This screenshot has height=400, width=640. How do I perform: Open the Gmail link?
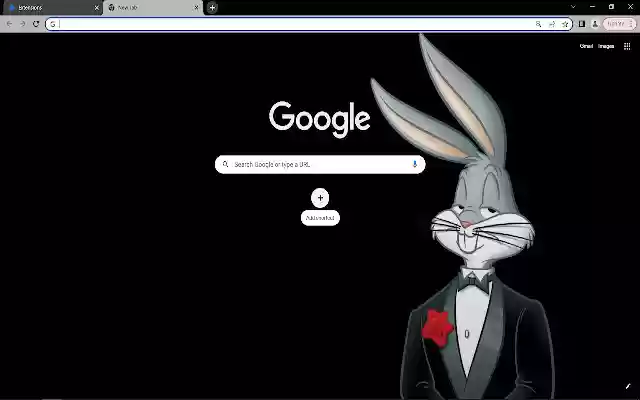tap(586, 46)
